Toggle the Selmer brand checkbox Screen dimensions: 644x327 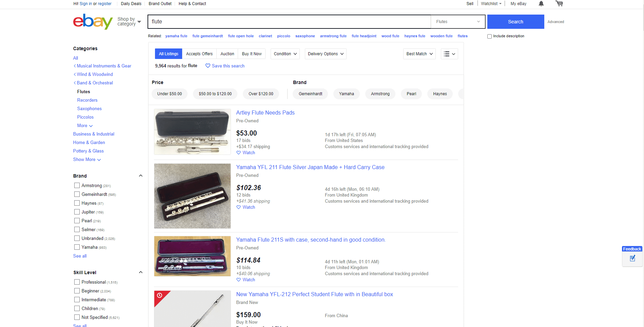click(x=77, y=229)
